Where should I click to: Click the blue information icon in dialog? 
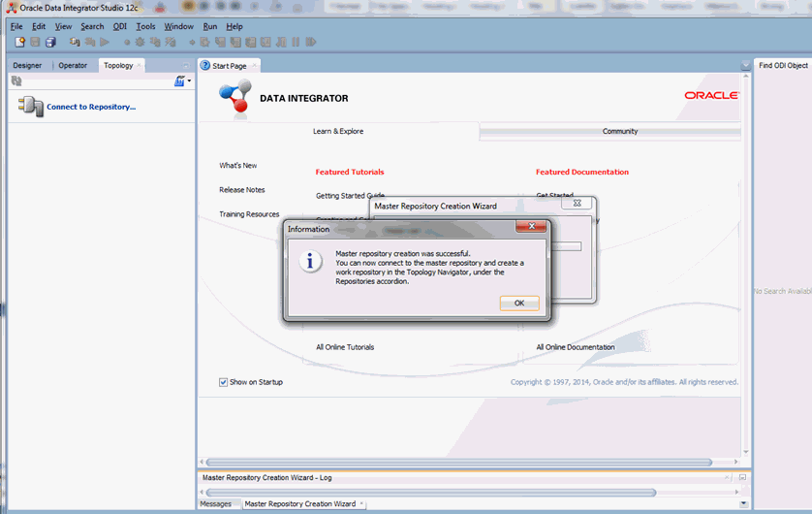click(310, 262)
